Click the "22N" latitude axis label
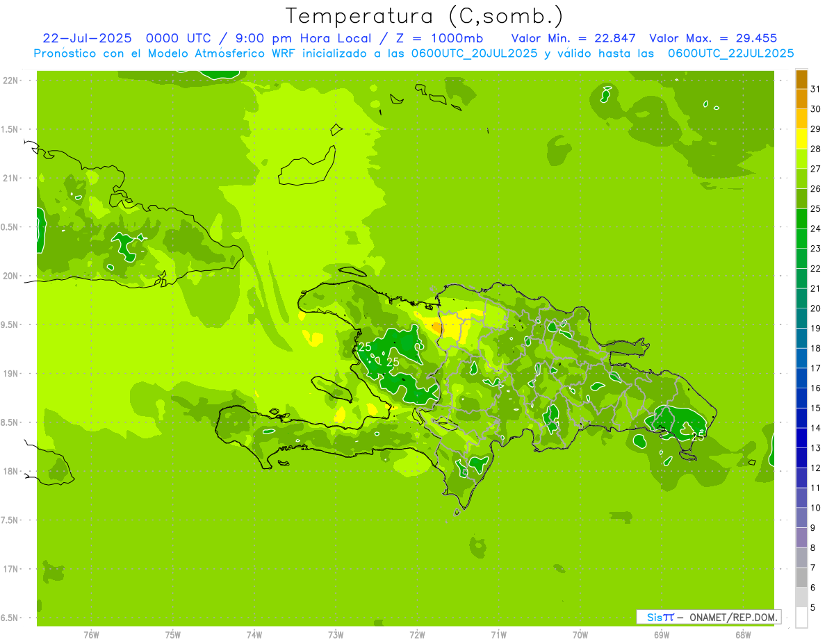The image size is (834, 644). [11, 81]
